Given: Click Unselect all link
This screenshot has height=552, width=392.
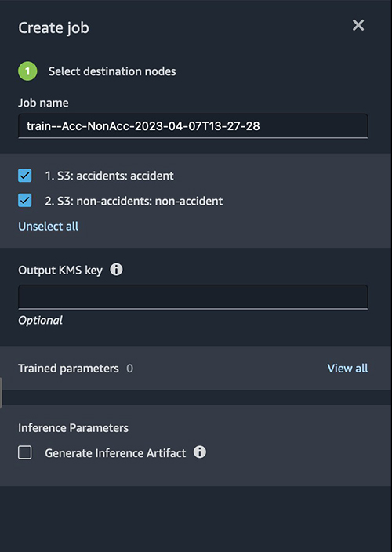Looking at the screenshot, I should click(x=48, y=226).
